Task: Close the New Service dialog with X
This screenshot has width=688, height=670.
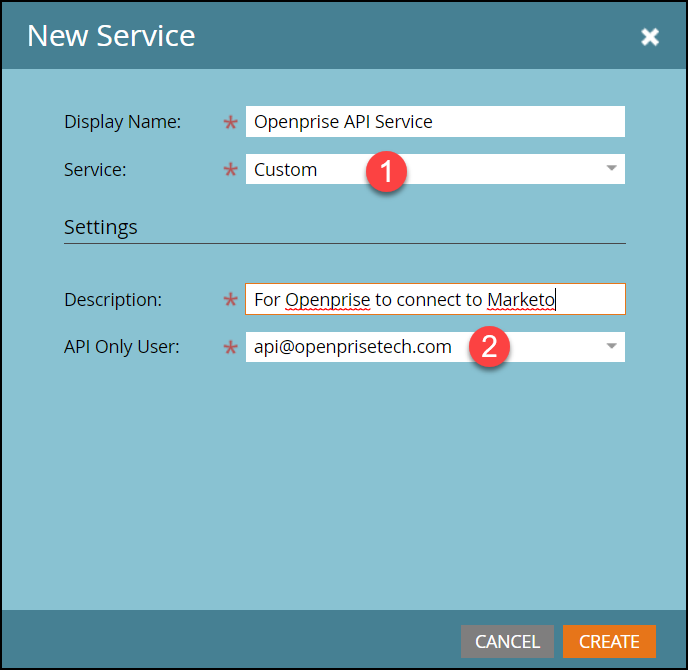Action: coord(650,37)
